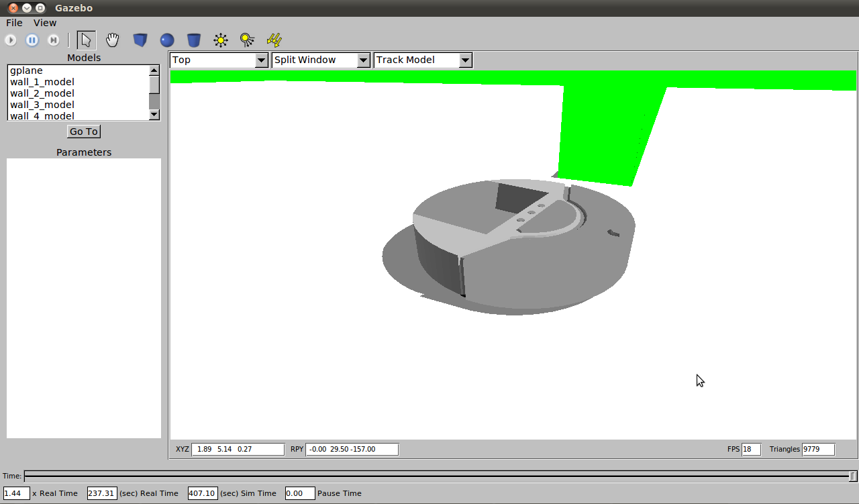Play the simulation
Screen dimensions: 859x504
point(11,40)
